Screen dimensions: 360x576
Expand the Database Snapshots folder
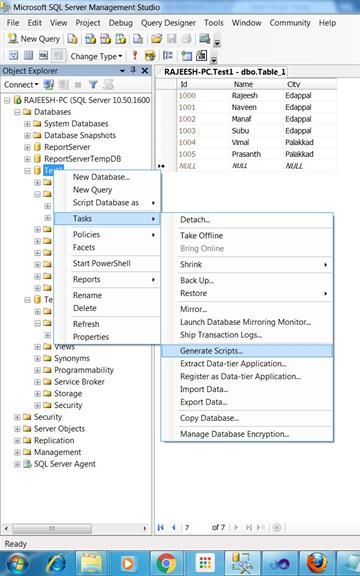[x=27, y=136]
